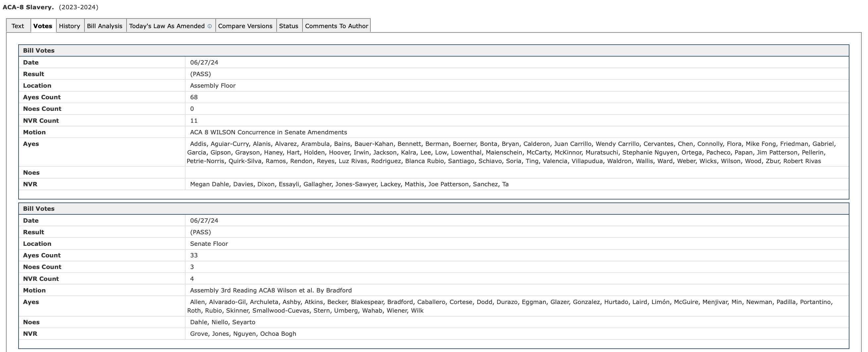Select the Votes tab
This screenshot has height=352, width=868.
pyautogui.click(x=43, y=26)
